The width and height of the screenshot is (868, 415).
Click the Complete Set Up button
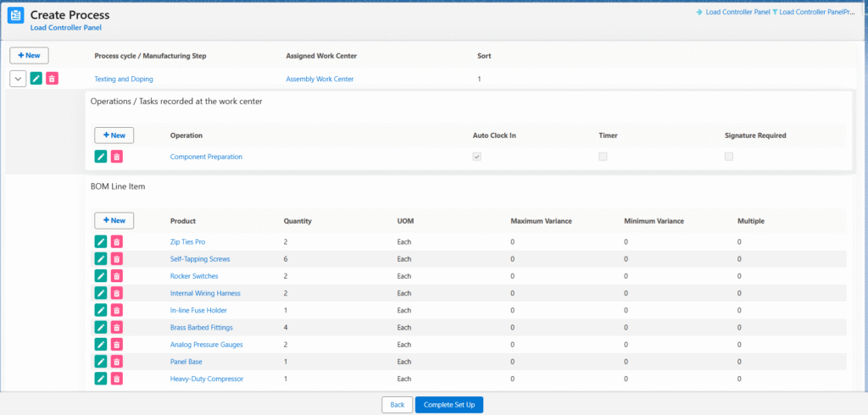[x=448, y=405]
